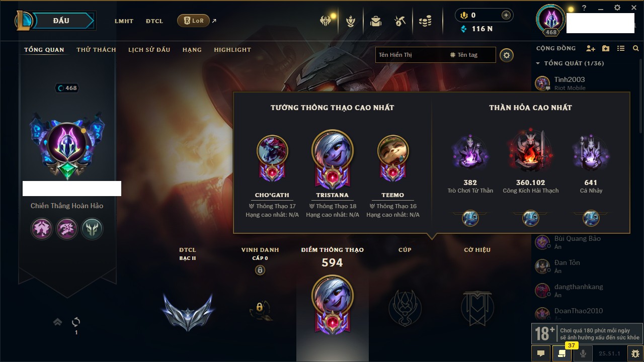Open the Collection champion helmet icon

click(326, 21)
